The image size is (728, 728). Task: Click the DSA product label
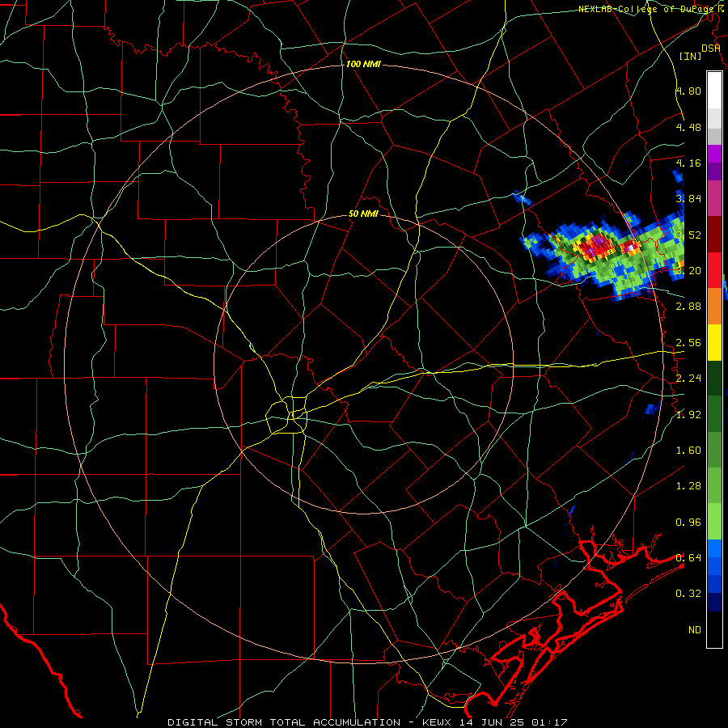click(711, 49)
